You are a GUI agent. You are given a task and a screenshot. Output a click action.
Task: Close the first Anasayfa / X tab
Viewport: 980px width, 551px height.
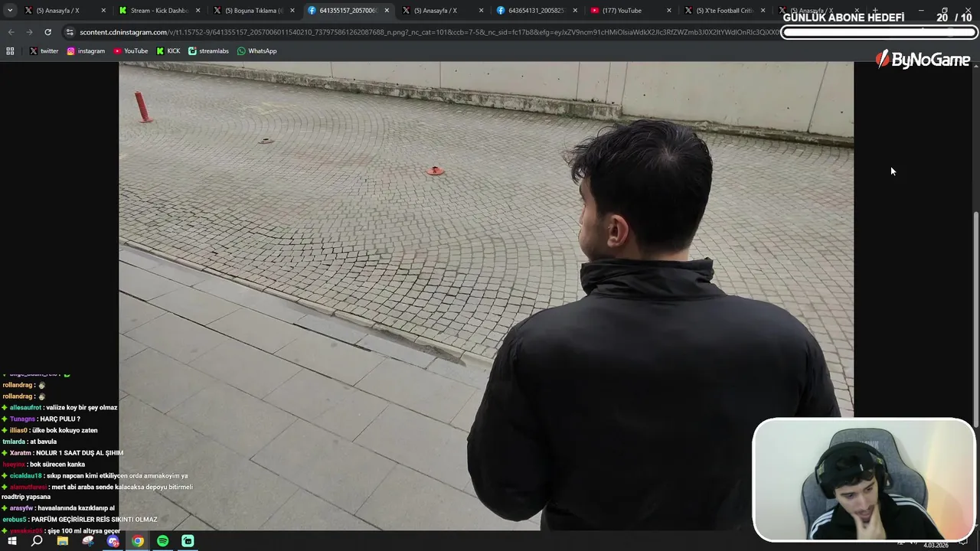pyautogui.click(x=103, y=11)
